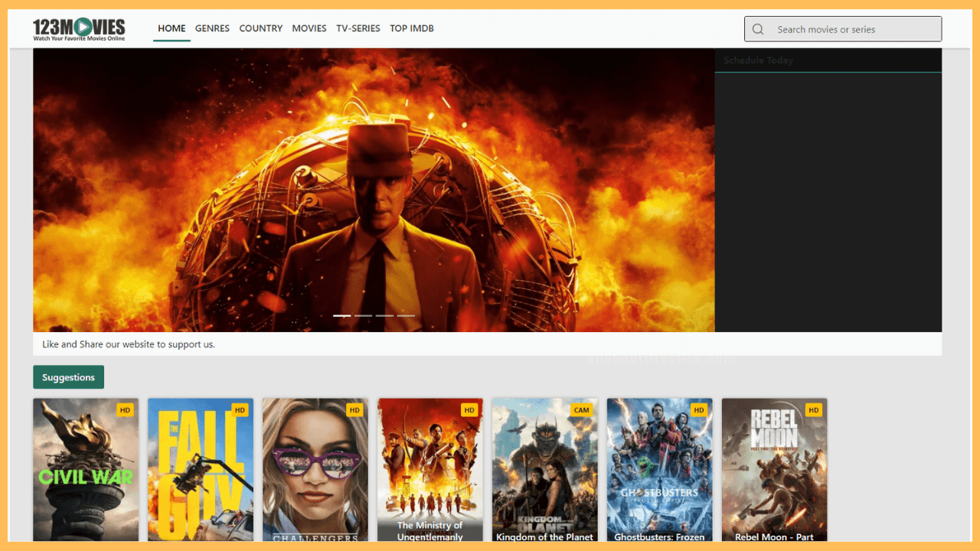Click the HD badge on Rebel Moon poster
Viewport: 980px width, 551px height.
point(813,409)
